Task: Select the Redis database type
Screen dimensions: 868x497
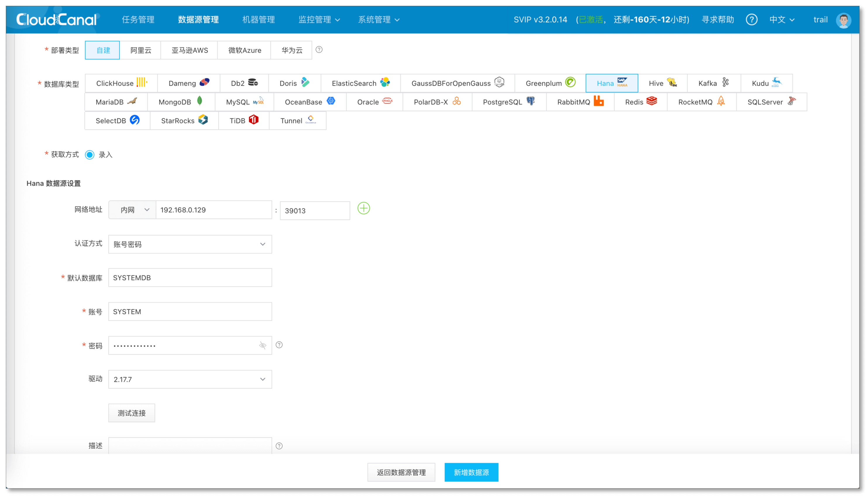Action: tap(640, 102)
